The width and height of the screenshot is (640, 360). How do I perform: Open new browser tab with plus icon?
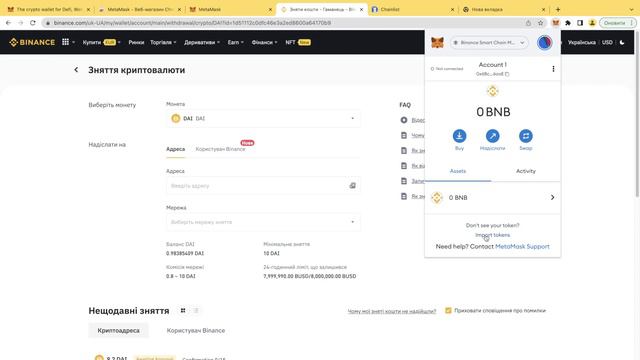(558, 9)
